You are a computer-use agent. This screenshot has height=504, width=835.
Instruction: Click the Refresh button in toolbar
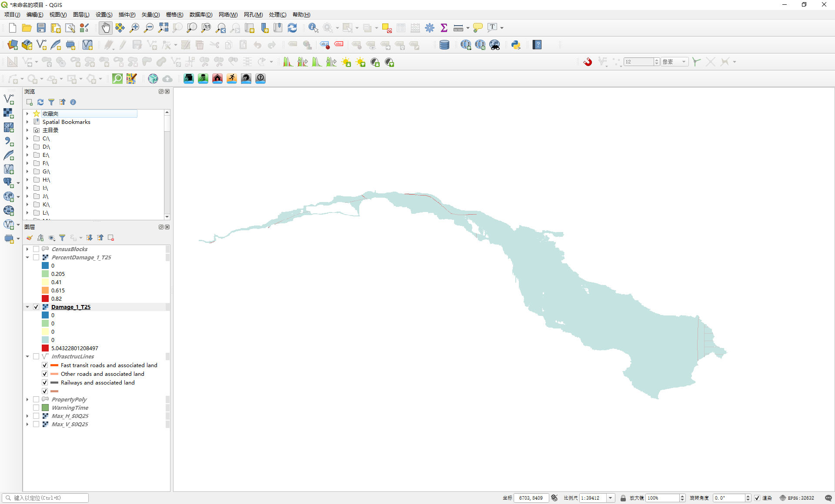(x=292, y=28)
